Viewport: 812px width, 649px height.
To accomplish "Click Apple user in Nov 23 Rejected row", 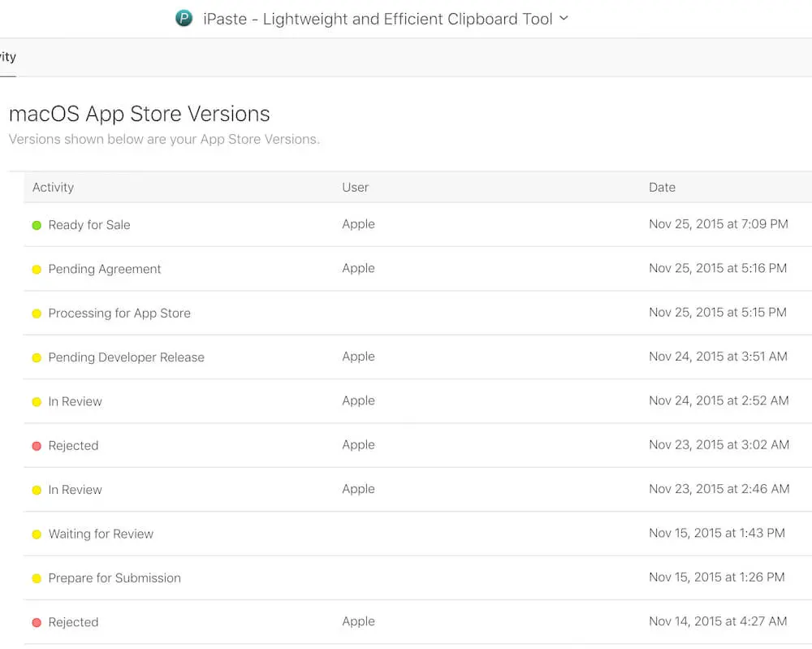I will point(358,445).
